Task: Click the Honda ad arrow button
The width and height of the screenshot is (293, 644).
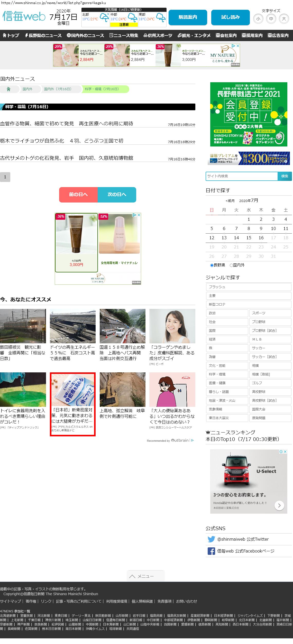Action: click(x=279, y=505)
